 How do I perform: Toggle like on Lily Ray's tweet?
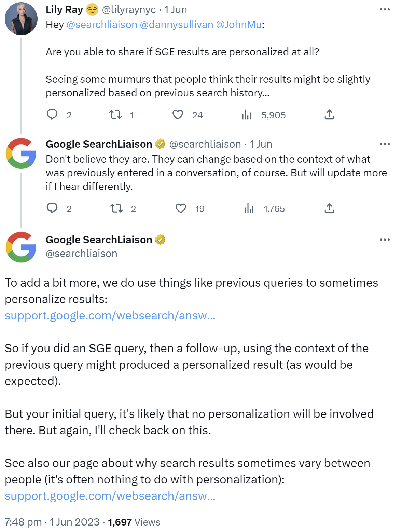point(178,115)
